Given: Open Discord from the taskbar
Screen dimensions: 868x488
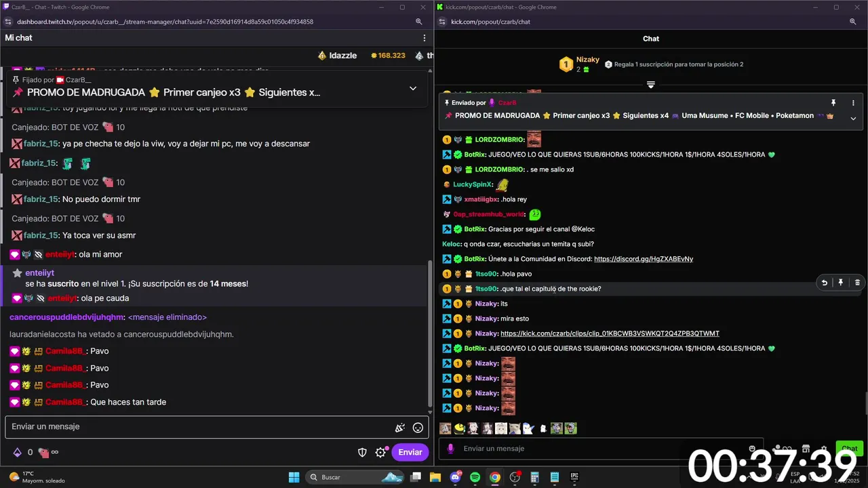Looking at the screenshot, I should point(456,477).
